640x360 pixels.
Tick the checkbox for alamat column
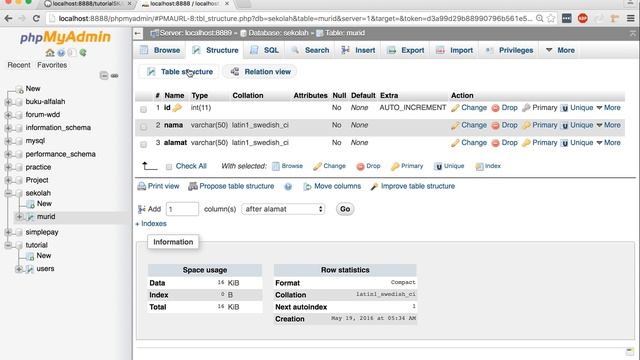143,144
